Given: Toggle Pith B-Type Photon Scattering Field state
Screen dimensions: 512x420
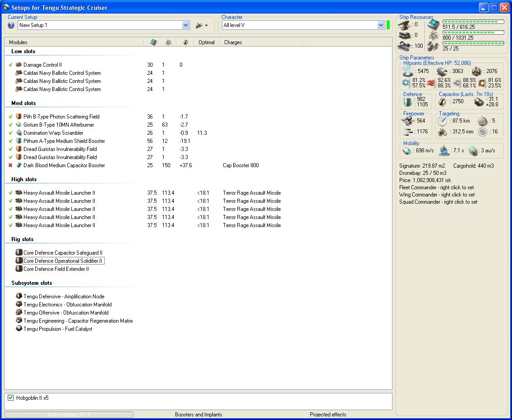Looking at the screenshot, I should pos(10,116).
